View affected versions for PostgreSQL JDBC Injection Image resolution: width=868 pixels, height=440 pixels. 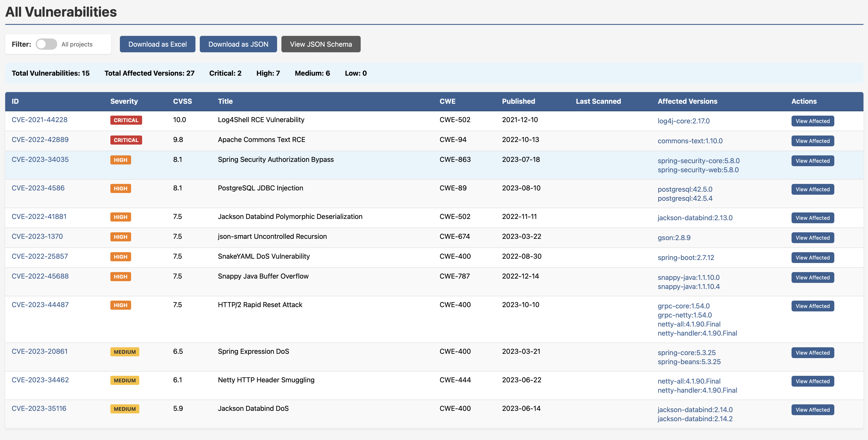[812, 189]
